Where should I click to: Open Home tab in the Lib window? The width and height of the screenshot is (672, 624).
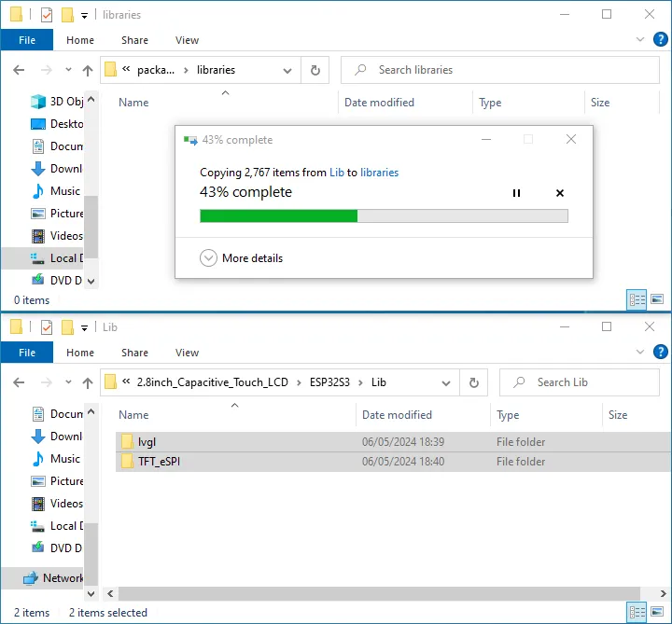coord(80,353)
